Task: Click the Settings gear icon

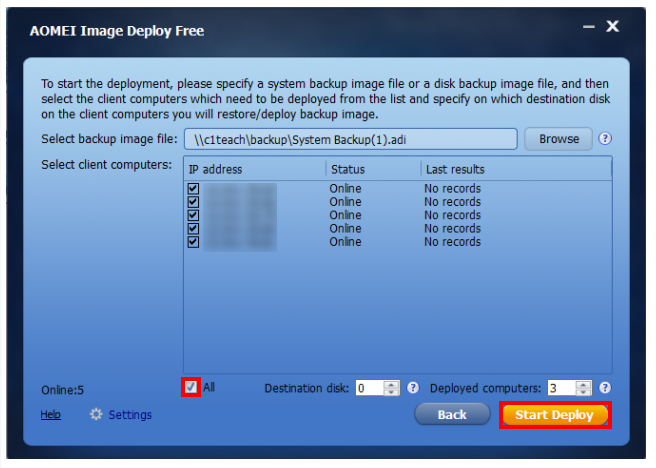Action: coord(96,414)
